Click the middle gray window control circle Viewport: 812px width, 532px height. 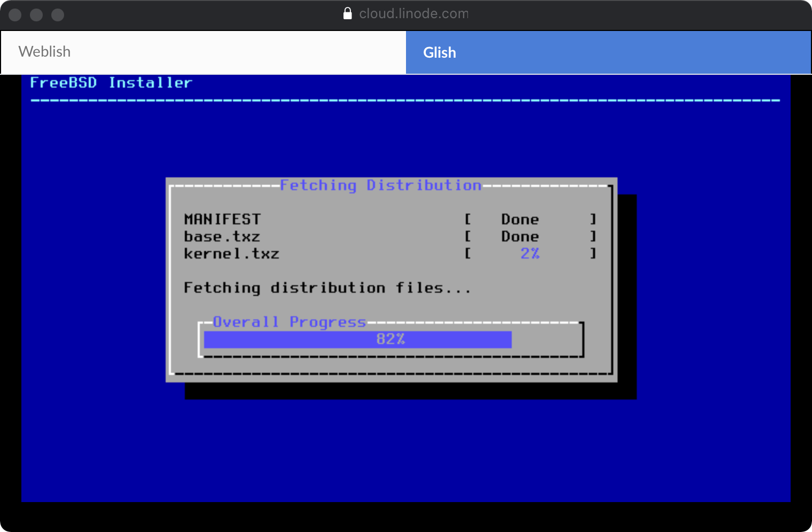(x=36, y=15)
